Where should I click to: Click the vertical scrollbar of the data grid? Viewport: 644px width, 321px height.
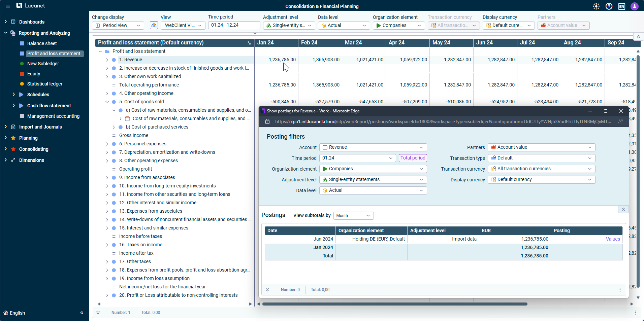(638, 172)
